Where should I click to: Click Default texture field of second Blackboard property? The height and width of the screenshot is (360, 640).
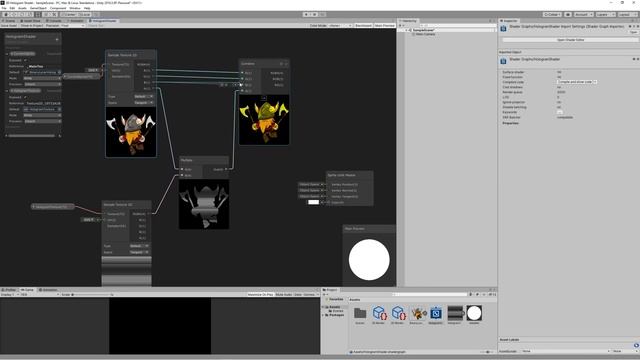tap(42, 109)
